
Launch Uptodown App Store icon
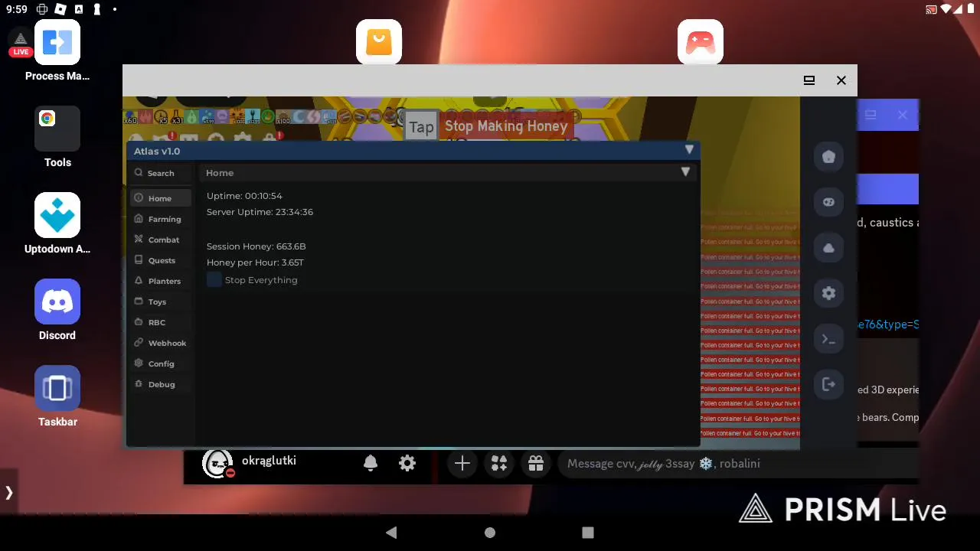click(x=57, y=223)
